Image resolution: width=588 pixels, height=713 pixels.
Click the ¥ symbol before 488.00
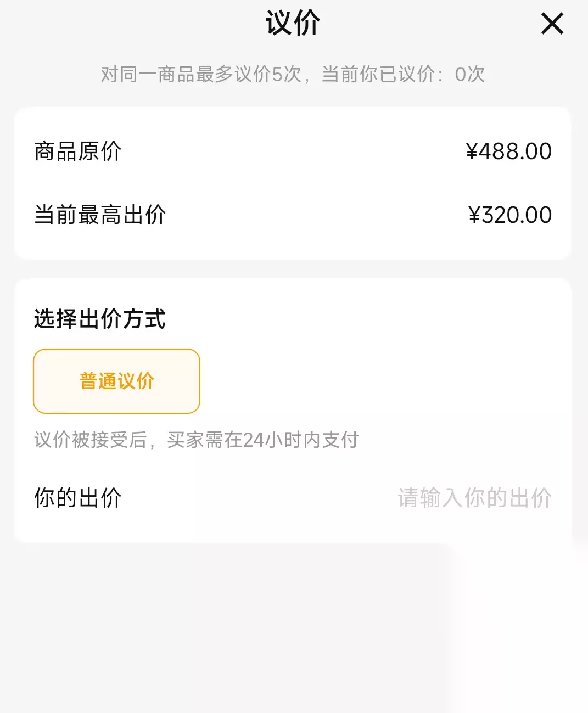click(472, 151)
